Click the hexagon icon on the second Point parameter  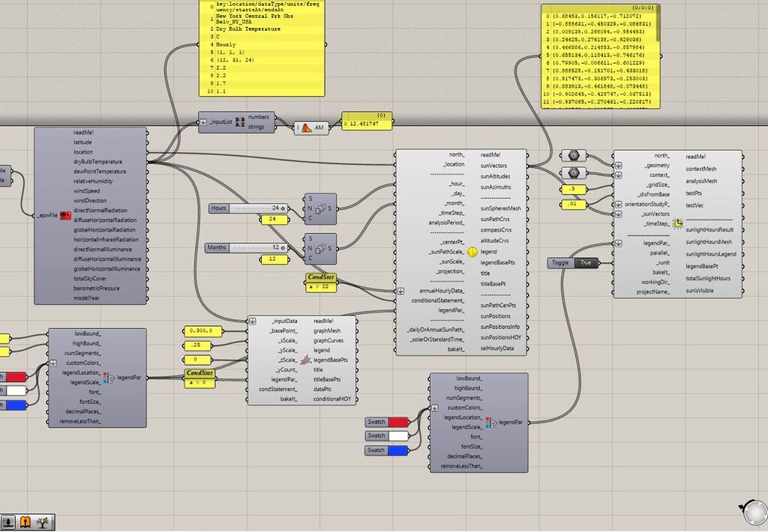click(574, 173)
